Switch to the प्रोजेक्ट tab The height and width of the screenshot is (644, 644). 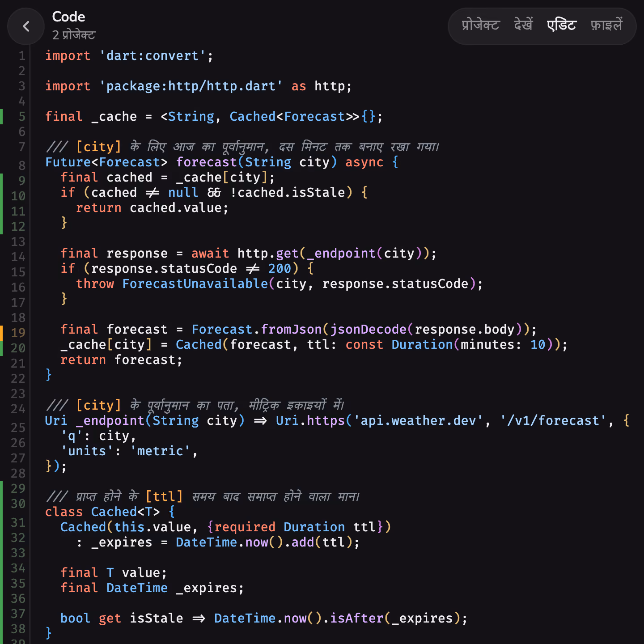pyautogui.click(x=480, y=25)
